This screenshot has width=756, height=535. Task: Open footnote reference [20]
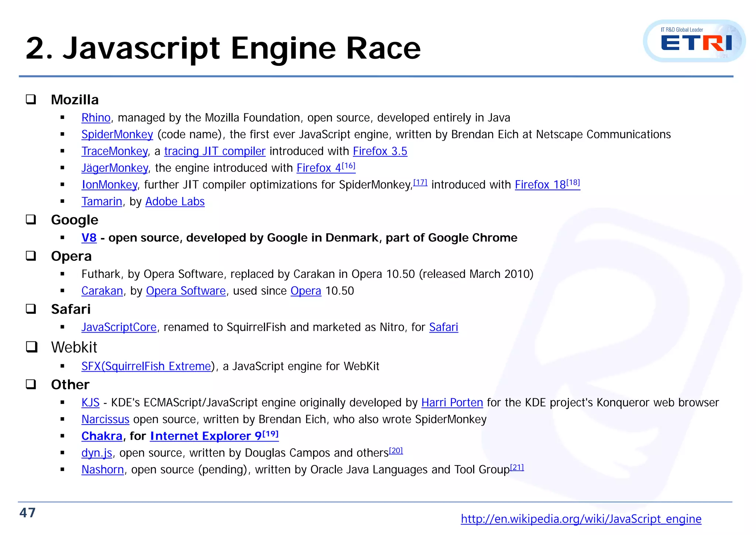[396, 451]
